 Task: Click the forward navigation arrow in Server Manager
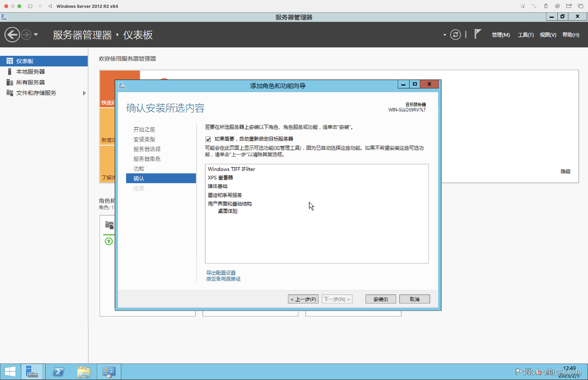point(26,35)
